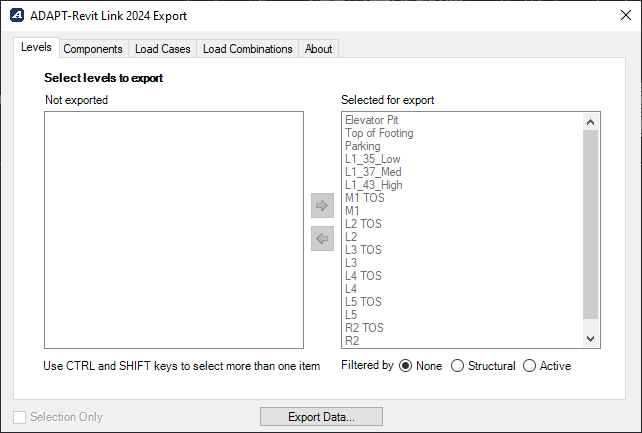Image resolution: width=642 pixels, height=433 pixels.
Task: Select the Active filter radio button
Action: tap(530, 366)
